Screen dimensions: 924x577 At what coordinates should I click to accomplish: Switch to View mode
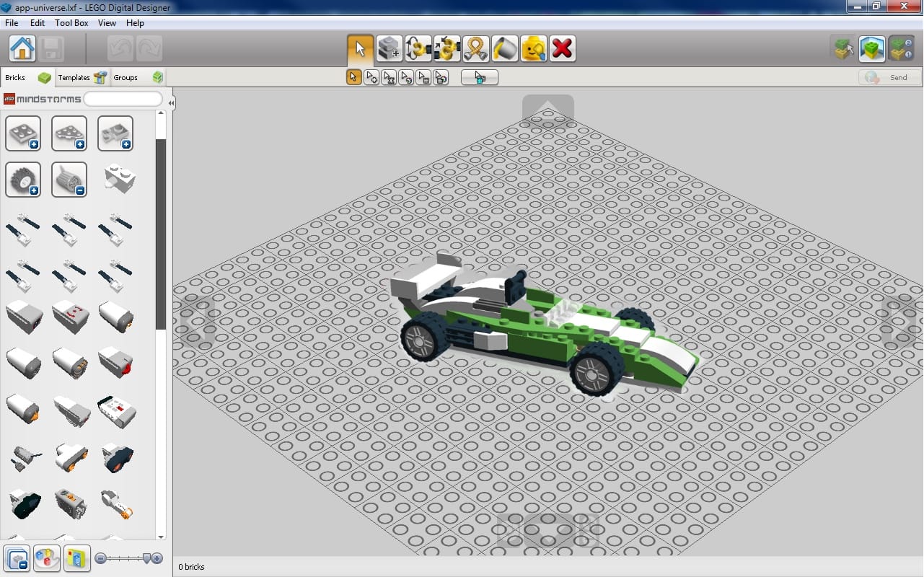872,48
